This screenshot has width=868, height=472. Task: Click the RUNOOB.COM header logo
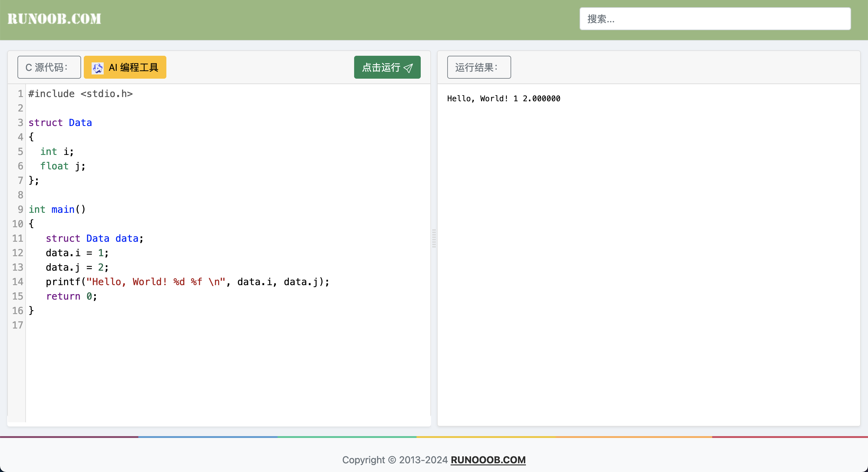click(x=54, y=19)
